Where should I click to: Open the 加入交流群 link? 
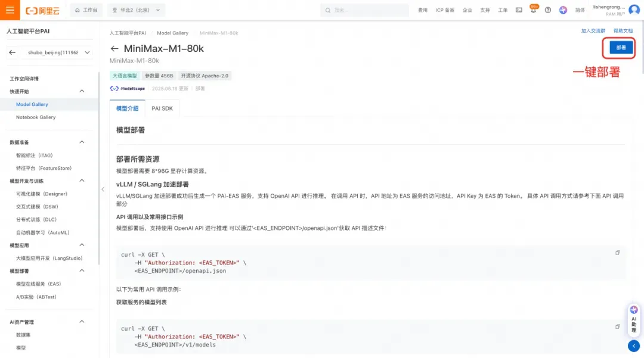pyautogui.click(x=593, y=31)
